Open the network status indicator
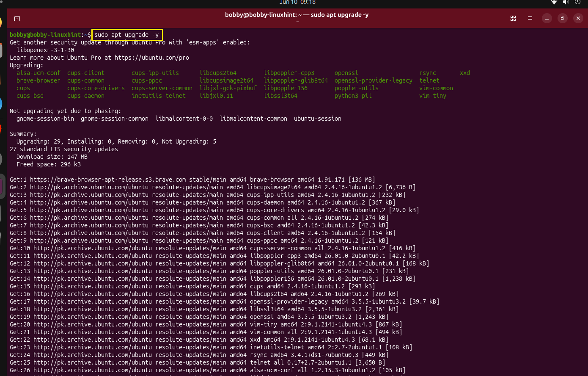The height and width of the screenshot is (376, 588). coord(554,2)
